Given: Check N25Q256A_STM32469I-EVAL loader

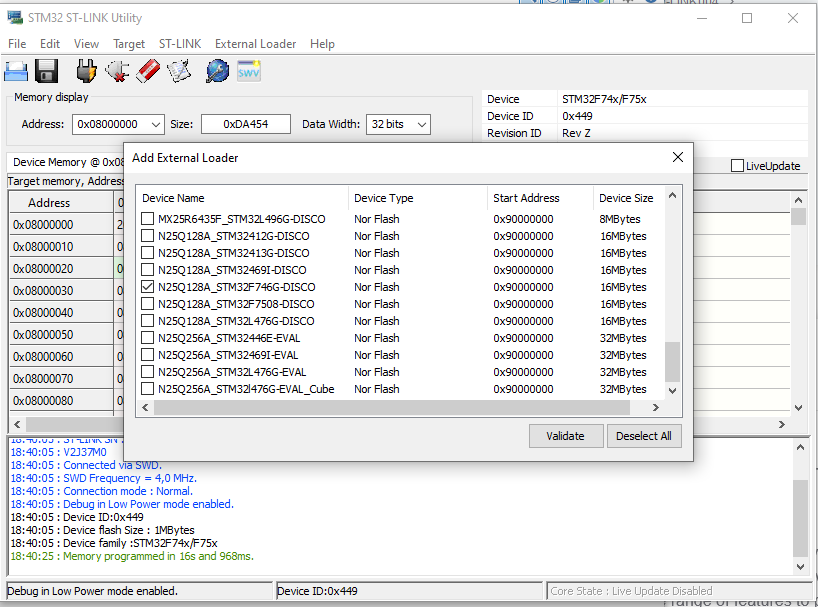Looking at the screenshot, I should coord(148,355).
